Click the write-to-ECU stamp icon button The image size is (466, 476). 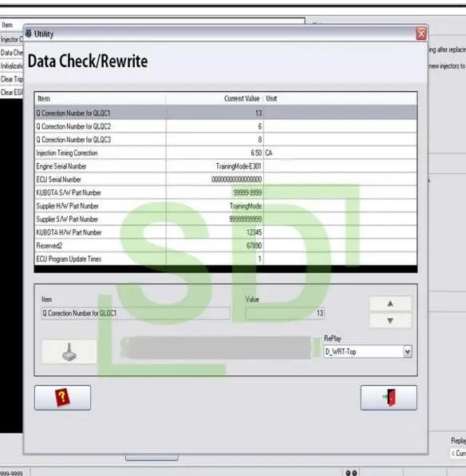click(x=69, y=352)
